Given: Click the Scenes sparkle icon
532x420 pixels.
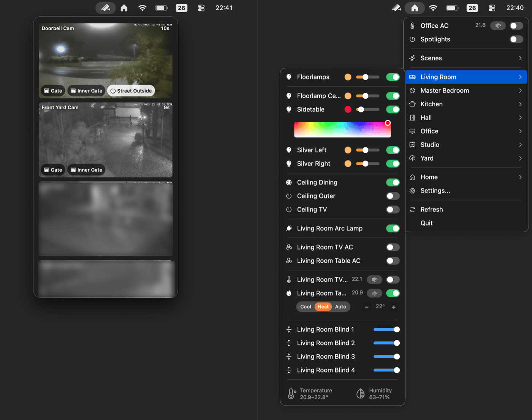Looking at the screenshot, I should [412, 58].
